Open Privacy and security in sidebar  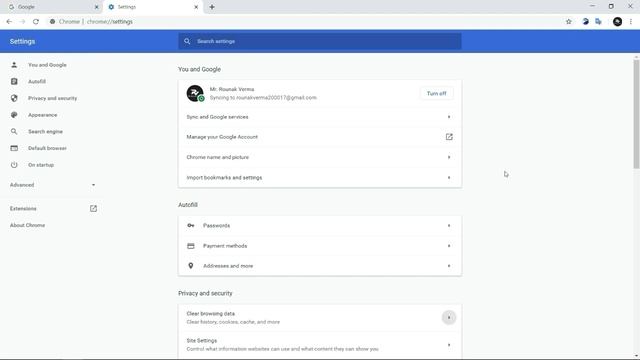(x=53, y=98)
